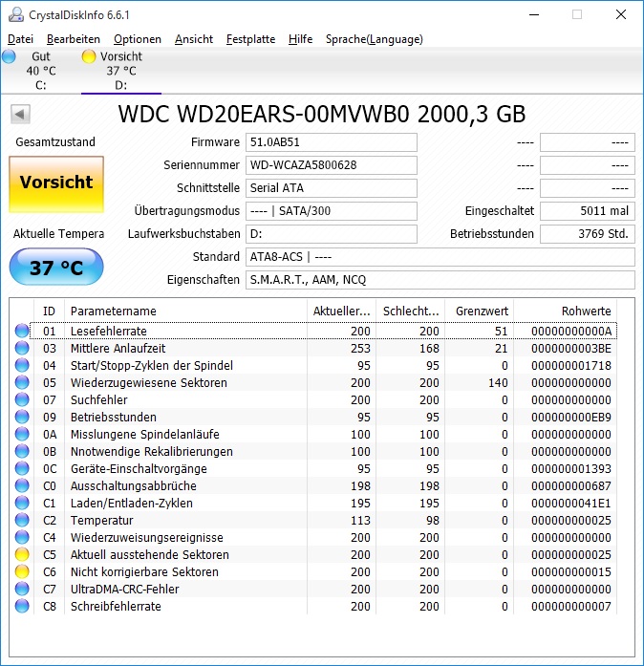Select drive D: Vorsicht 37 °C tab
Screen dimensions: 644x666
click(121, 71)
